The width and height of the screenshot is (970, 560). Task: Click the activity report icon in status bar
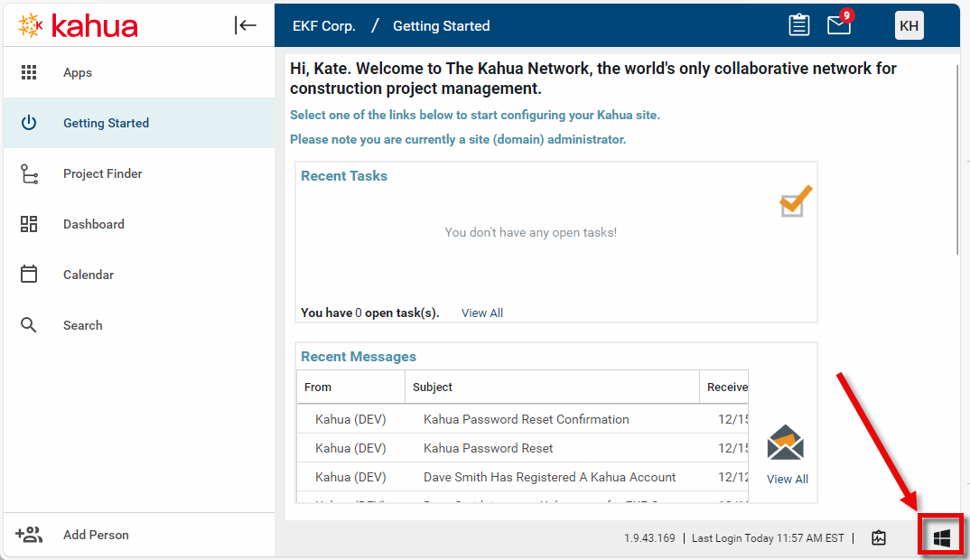click(x=879, y=538)
